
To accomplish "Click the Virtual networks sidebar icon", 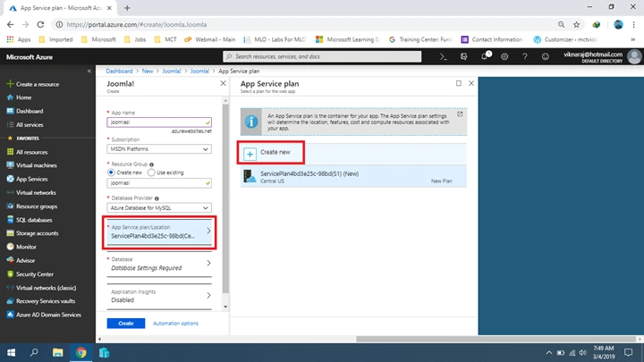I will coord(10,192).
